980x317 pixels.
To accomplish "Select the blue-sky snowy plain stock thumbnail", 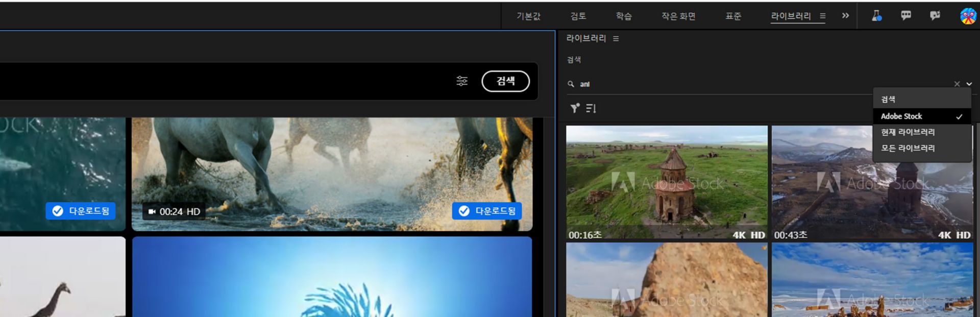I will (x=872, y=280).
